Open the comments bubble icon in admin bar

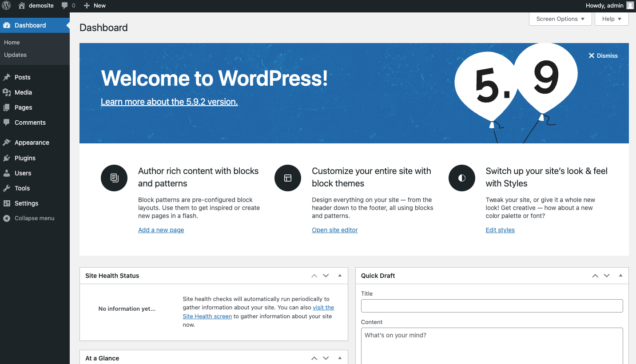click(x=65, y=6)
